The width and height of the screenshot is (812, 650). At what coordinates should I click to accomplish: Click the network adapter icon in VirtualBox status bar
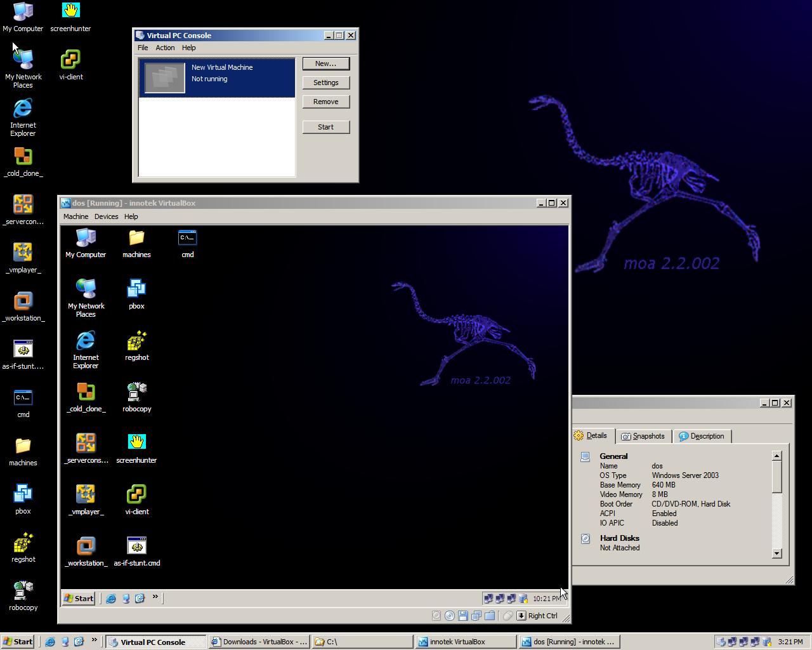click(476, 616)
